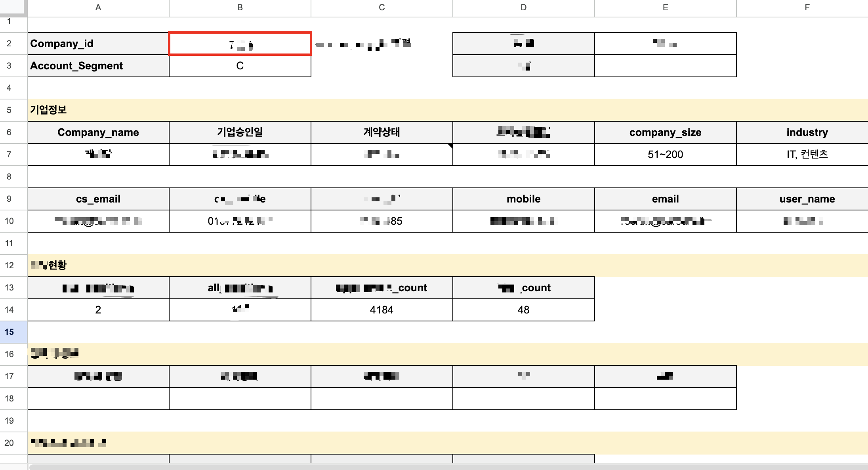Select column B header

(240, 8)
